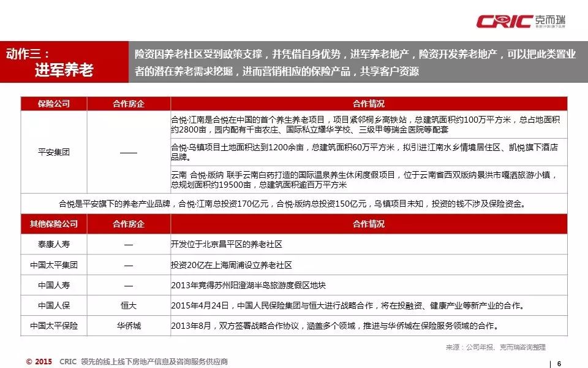Select the 中国太平集团 cell
588x368 pixels.
click(54, 265)
